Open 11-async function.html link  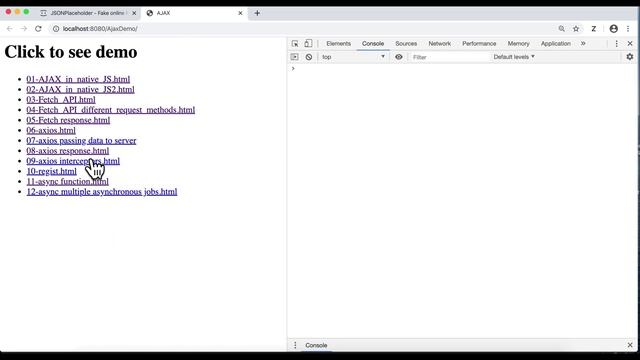coord(68,181)
